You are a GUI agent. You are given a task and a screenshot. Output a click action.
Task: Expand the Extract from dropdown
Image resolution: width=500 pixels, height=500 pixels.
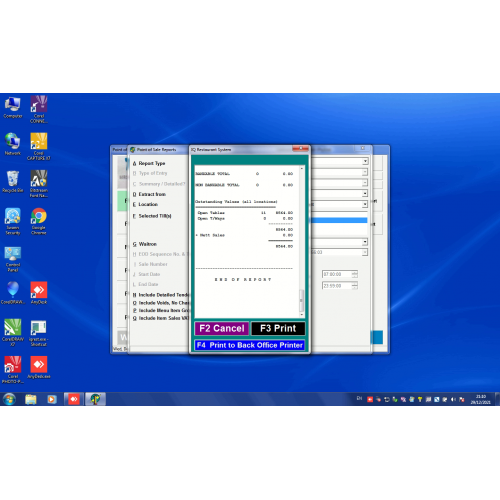point(365,193)
